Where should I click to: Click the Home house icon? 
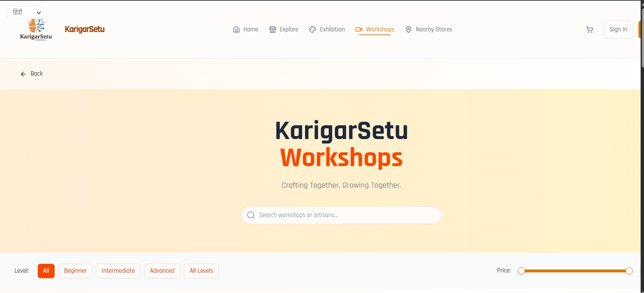237,29
